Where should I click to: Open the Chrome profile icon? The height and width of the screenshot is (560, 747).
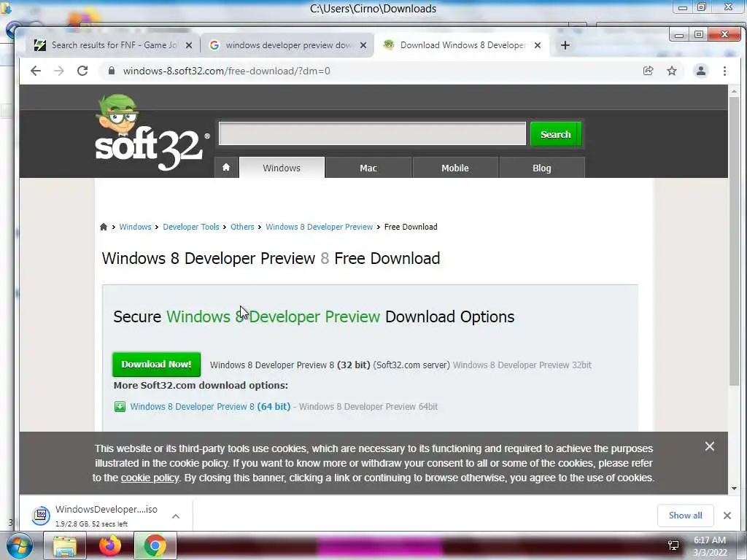[701, 71]
